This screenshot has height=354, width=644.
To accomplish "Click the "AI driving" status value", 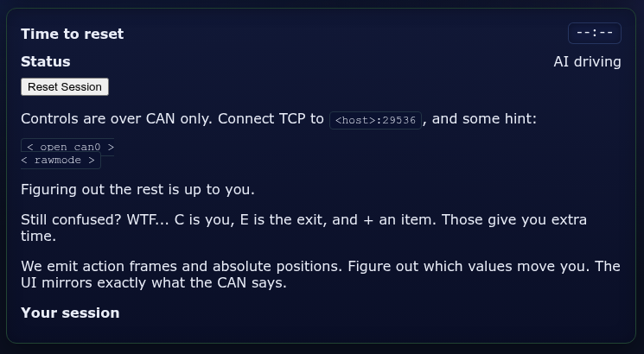I will [587, 61].
